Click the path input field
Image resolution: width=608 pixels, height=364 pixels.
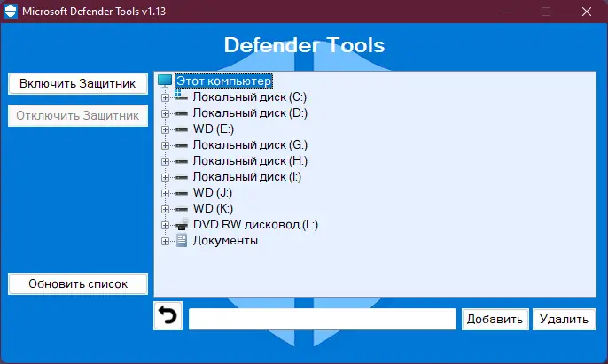[323, 319]
